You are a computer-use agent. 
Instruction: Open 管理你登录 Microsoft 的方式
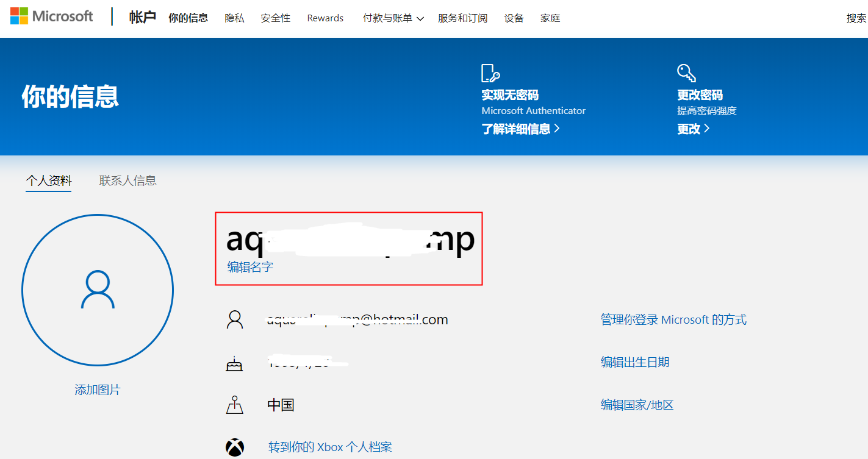[673, 319]
